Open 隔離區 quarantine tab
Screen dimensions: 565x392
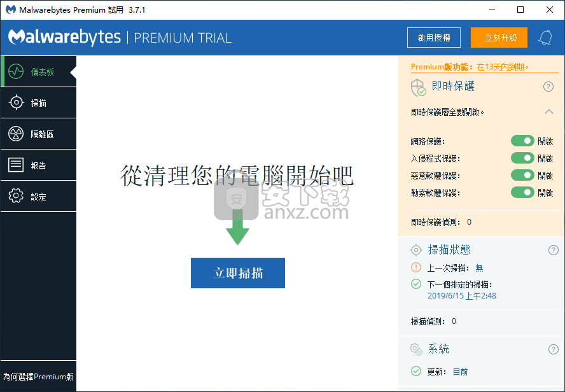tap(38, 134)
